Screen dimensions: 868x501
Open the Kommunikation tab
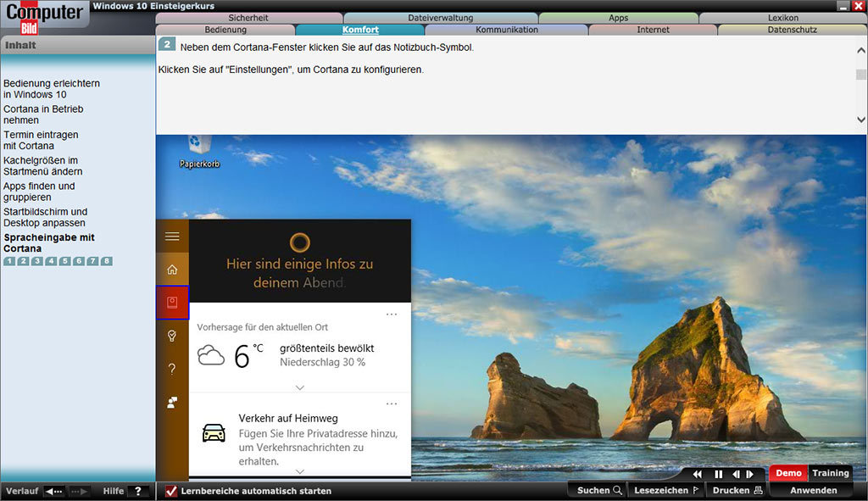[x=507, y=30]
